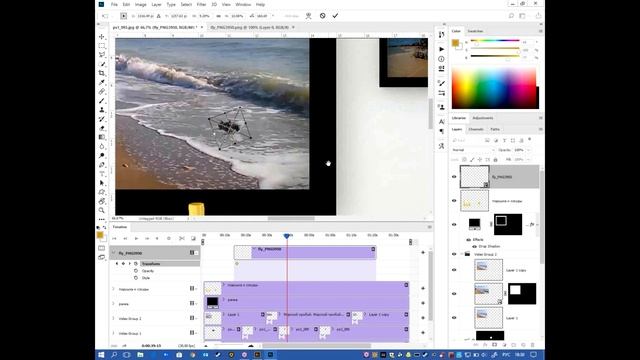Screen dimensions: 640x360
Task: Select the Lasso tool
Action: (102, 55)
